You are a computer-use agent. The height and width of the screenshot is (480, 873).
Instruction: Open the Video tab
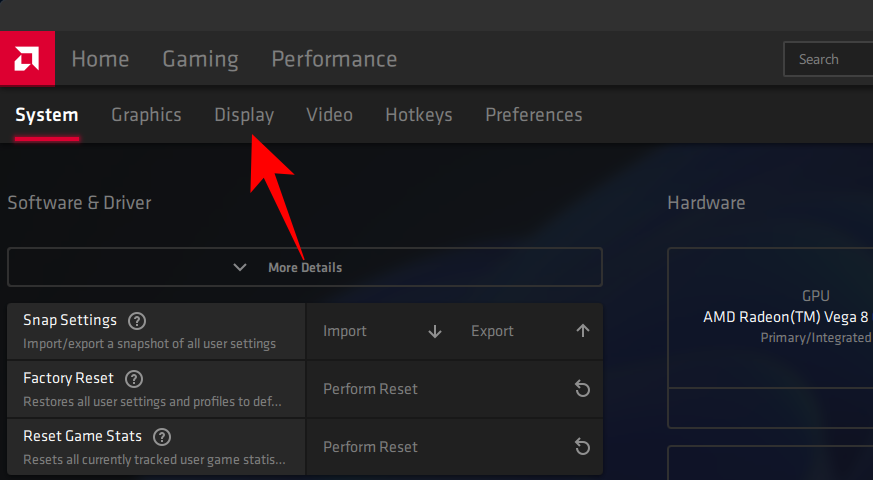tap(329, 115)
